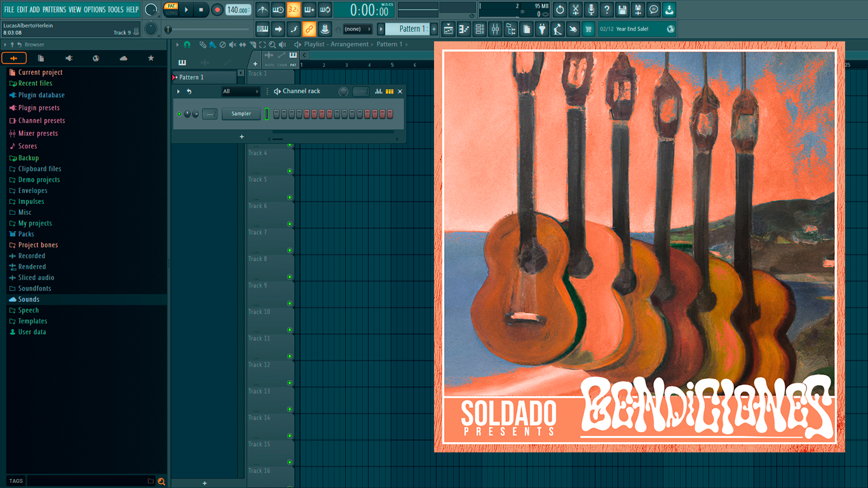The height and width of the screenshot is (488, 868).
Task: Open the (none) multilink dropdown
Action: 356,29
